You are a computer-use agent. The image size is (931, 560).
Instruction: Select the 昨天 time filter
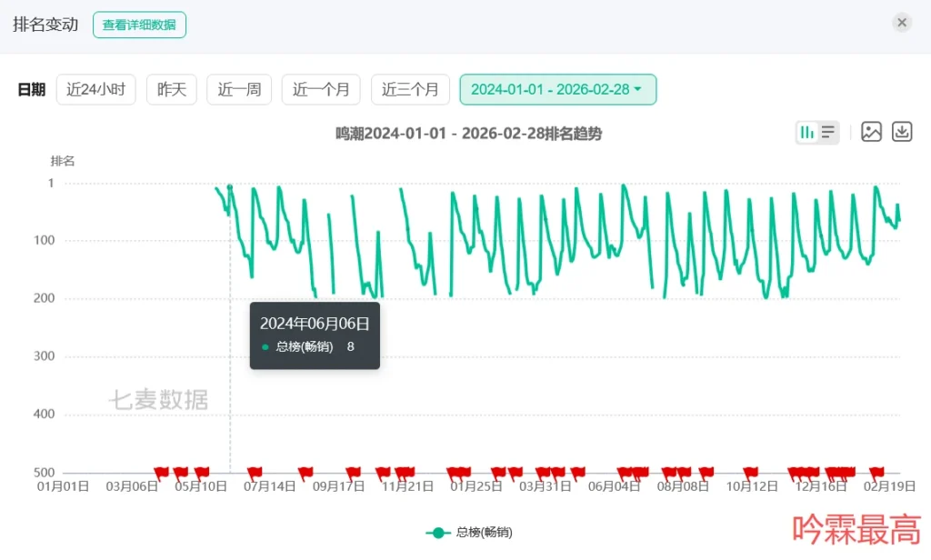click(x=171, y=89)
